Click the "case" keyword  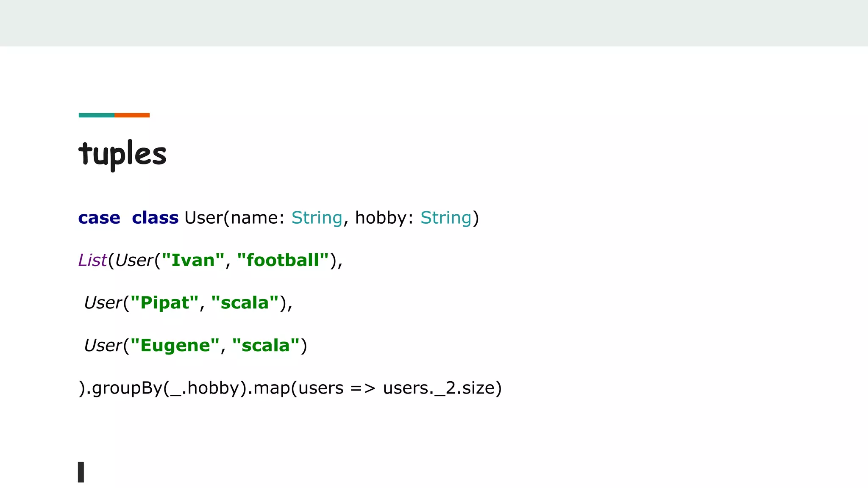(x=99, y=218)
